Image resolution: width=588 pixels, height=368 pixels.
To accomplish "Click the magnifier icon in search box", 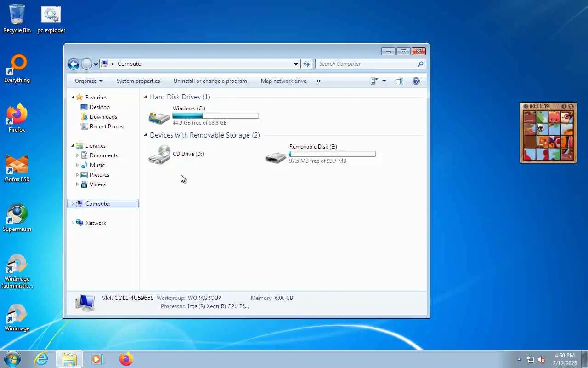I will (x=420, y=64).
